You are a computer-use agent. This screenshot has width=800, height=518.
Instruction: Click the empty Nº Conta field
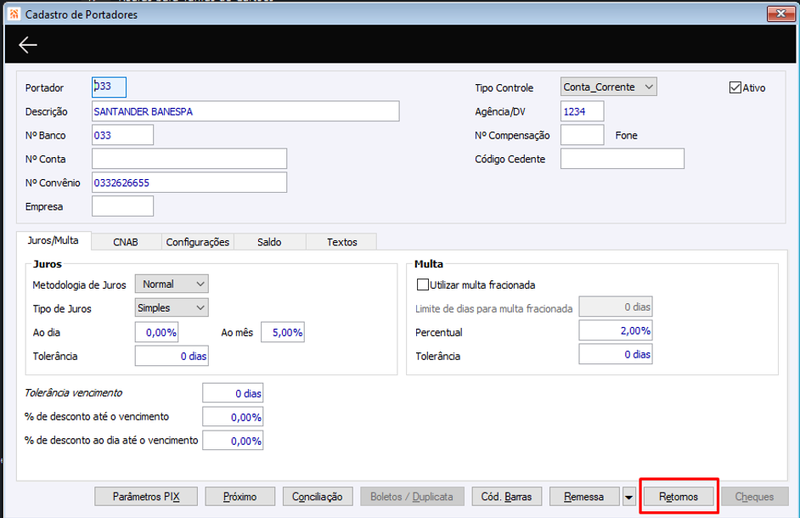click(x=189, y=159)
